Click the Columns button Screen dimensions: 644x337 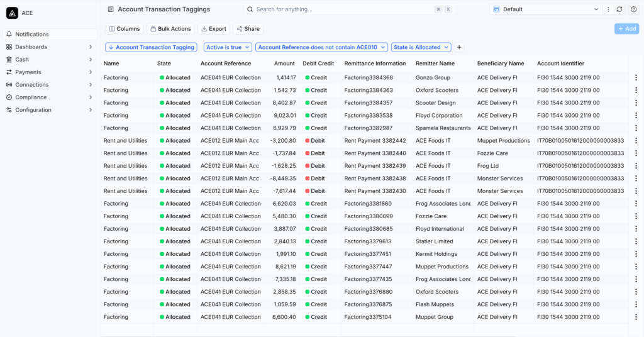coord(125,29)
